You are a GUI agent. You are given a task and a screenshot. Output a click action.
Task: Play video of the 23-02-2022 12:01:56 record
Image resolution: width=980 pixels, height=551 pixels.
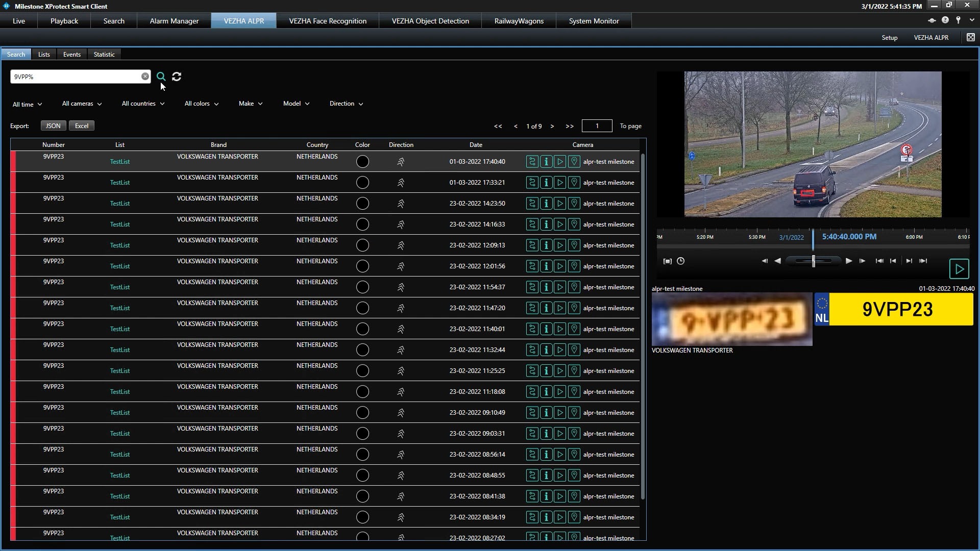point(560,266)
